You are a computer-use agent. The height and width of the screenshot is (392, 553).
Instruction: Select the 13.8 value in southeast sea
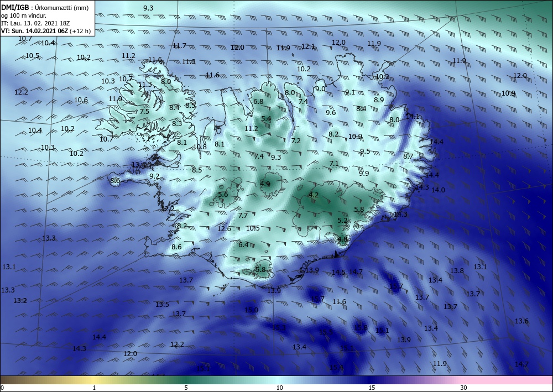[x=457, y=270]
